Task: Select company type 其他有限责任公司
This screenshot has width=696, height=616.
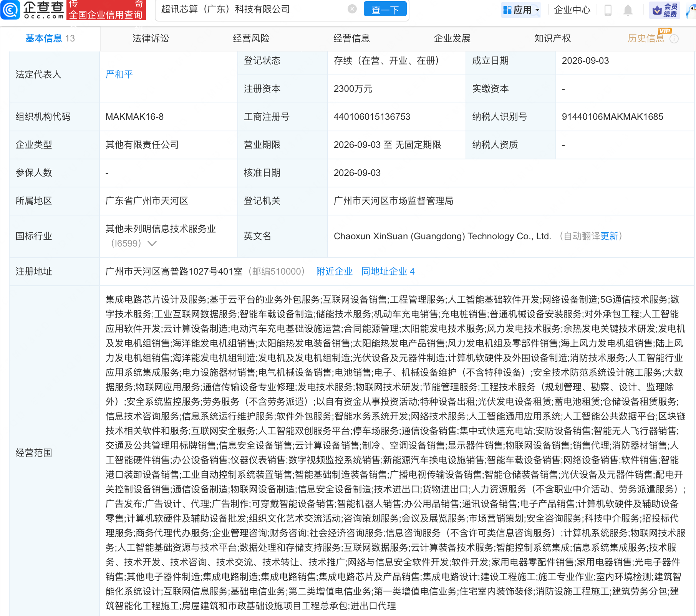Action: [x=142, y=145]
